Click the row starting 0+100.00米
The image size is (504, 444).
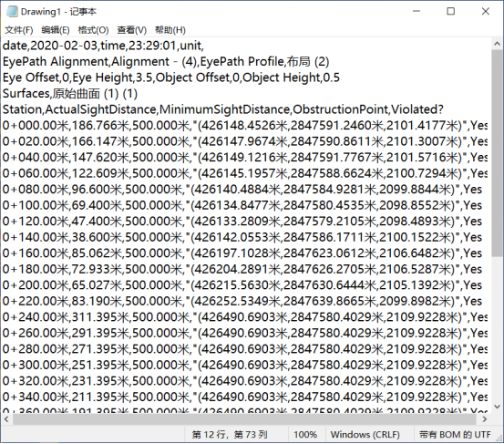(242, 205)
